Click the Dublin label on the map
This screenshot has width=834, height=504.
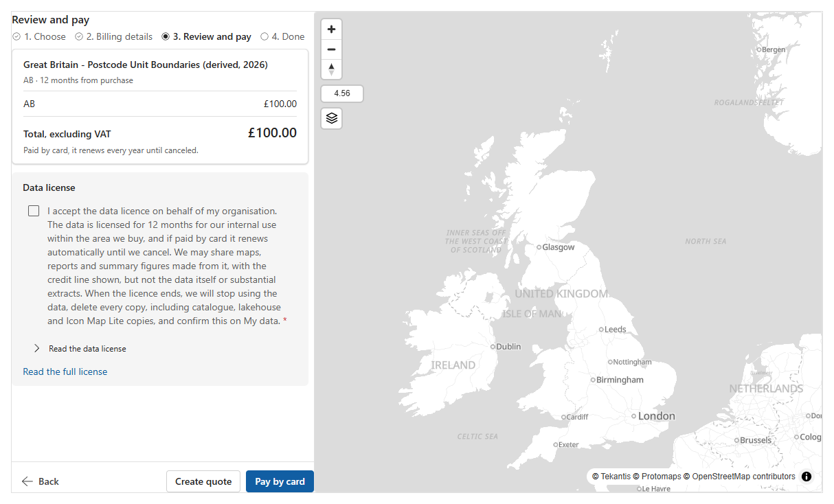tap(508, 347)
